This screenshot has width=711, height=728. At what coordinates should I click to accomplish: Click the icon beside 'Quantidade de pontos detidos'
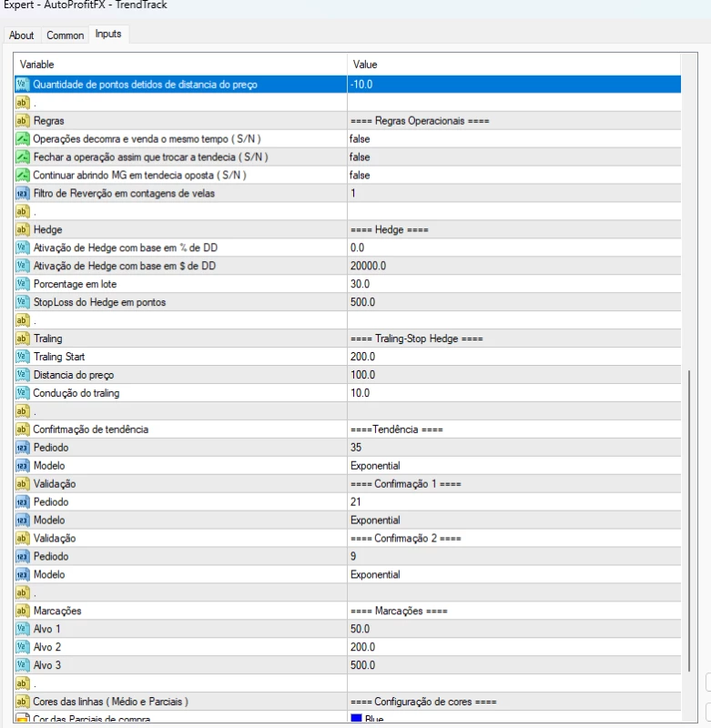(23, 84)
